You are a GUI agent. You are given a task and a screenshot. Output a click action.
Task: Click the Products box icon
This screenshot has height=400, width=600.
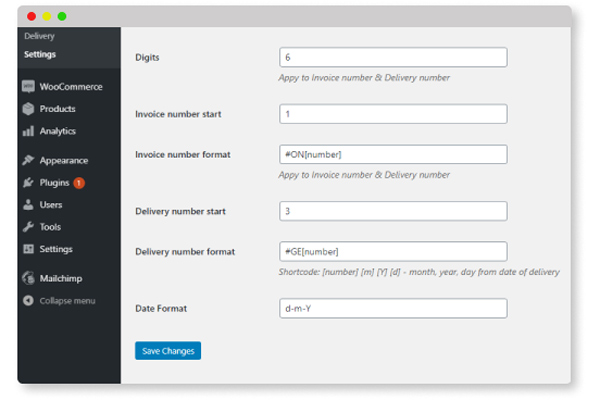pyautogui.click(x=29, y=109)
